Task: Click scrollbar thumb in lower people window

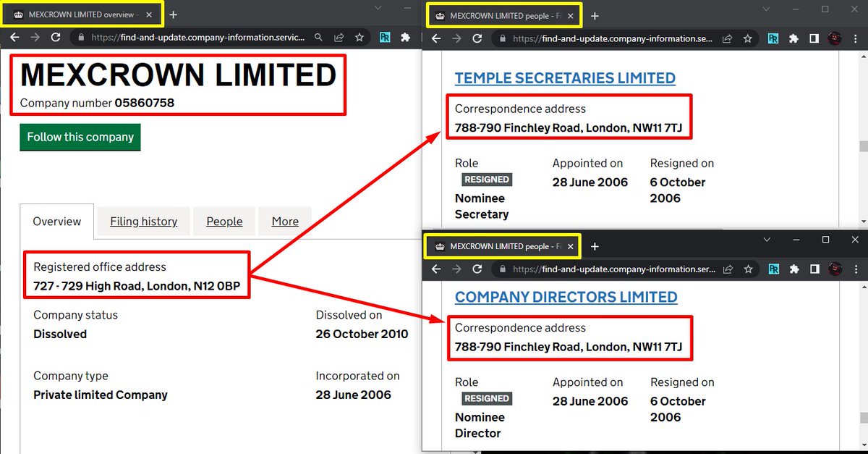Action: (862, 418)
